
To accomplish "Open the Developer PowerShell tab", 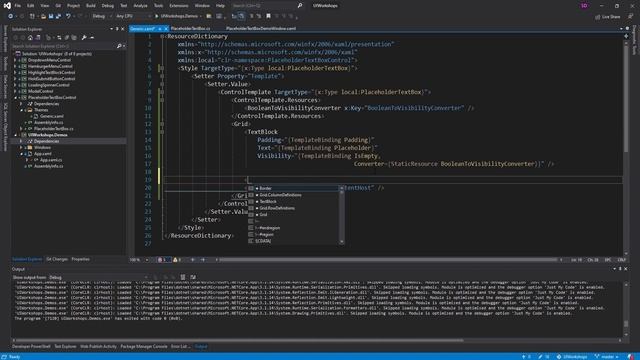I will 31,347.
